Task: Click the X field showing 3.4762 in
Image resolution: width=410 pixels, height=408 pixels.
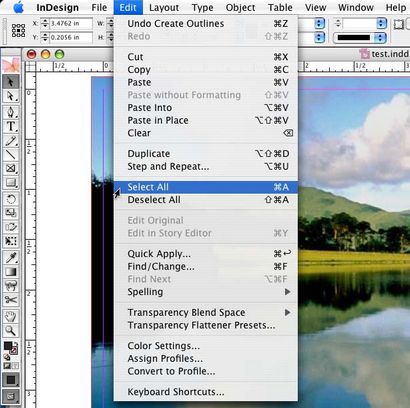Action: 71,24
